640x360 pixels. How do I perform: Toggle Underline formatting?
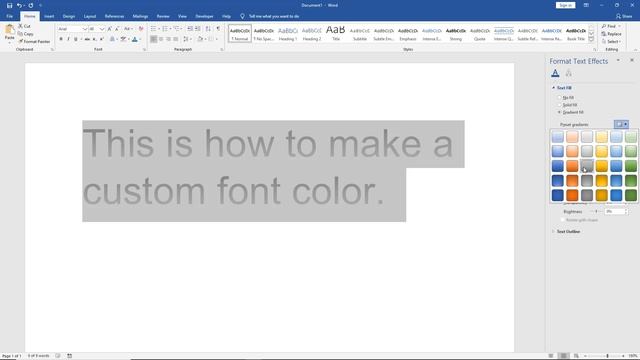click(76, 39)
